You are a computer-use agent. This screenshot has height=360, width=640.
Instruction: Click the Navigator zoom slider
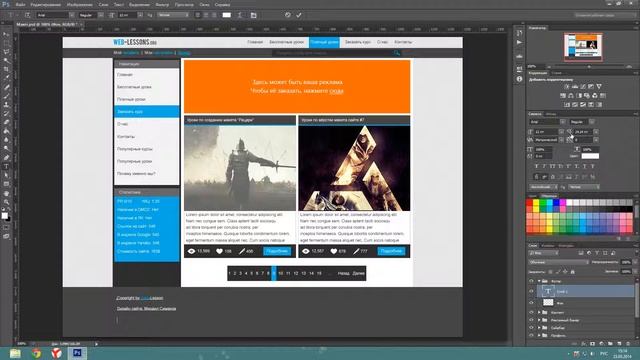(589, 67)
